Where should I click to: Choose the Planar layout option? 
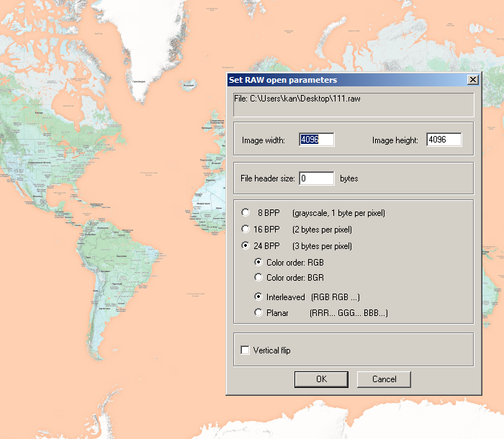pos(258,313)
